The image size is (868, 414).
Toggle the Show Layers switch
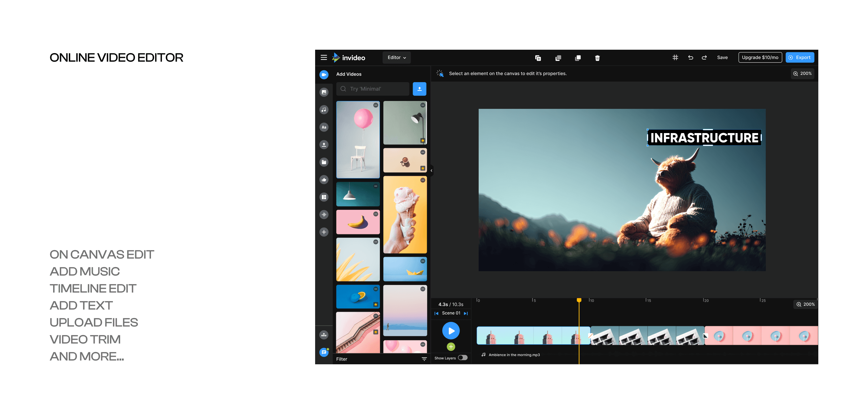(462, 358)
